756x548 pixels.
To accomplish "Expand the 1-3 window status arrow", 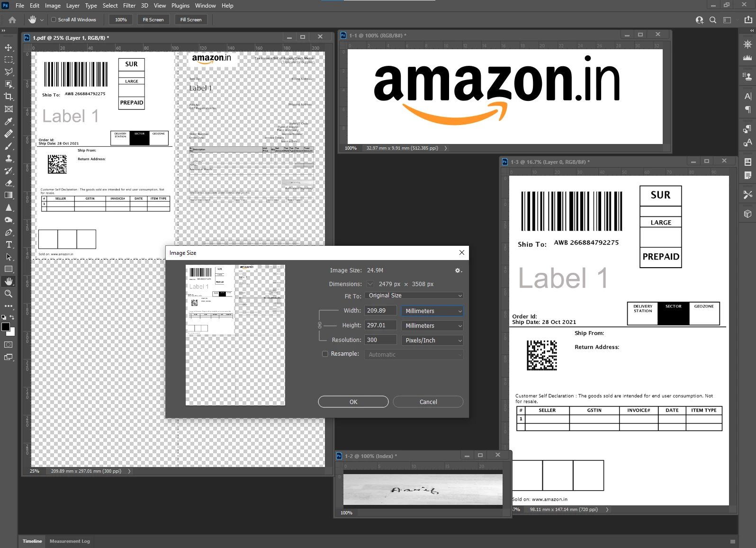I will (x=607, y=510).
